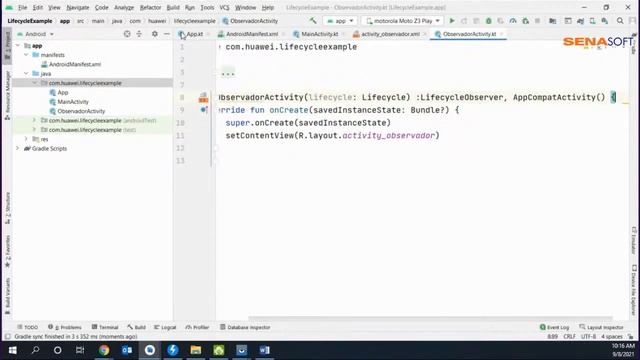
Task: Click the editor horizontal scrollbar
Action: coord(430,318)
